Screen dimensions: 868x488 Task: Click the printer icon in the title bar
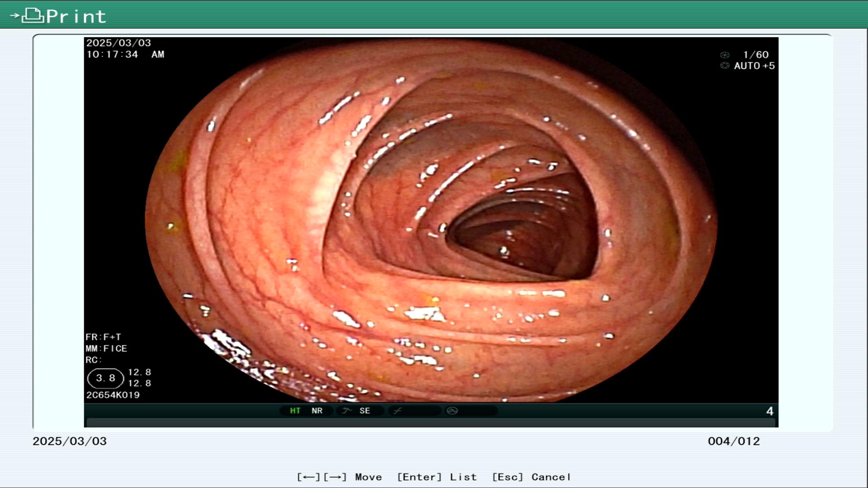coord(33,15)
